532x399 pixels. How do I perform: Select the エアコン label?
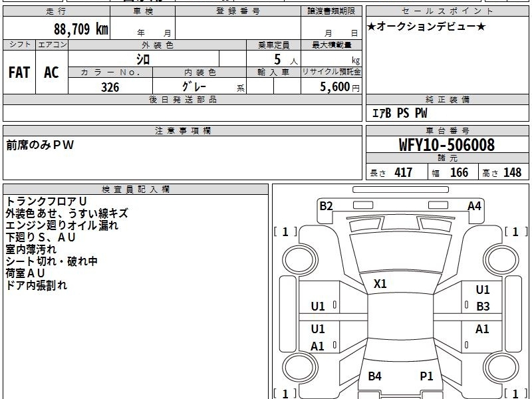pyautogui.click(x=52, y=45)
